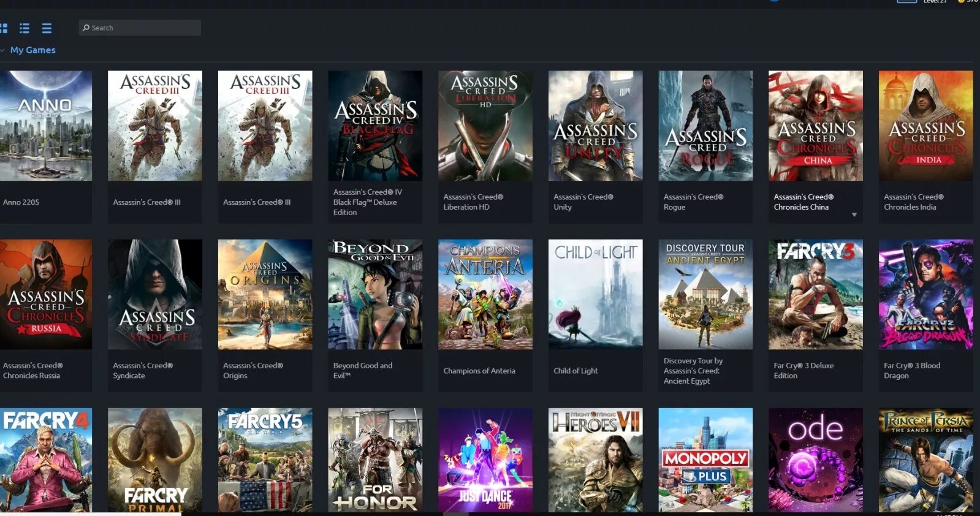Open Assassin's Creed Syndicate cover
This screenshot has width=980, height=516.
click(x=155, y=294)
